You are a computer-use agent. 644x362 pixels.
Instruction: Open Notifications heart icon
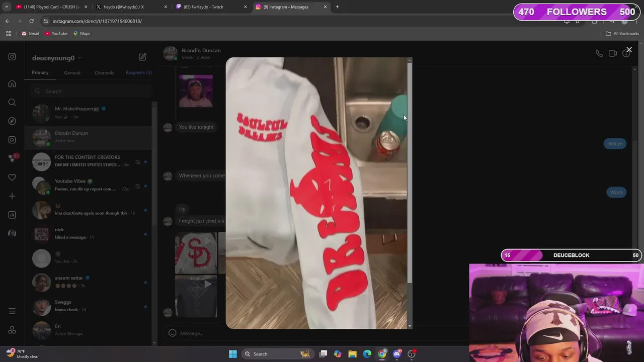click(x=12, y=177)
